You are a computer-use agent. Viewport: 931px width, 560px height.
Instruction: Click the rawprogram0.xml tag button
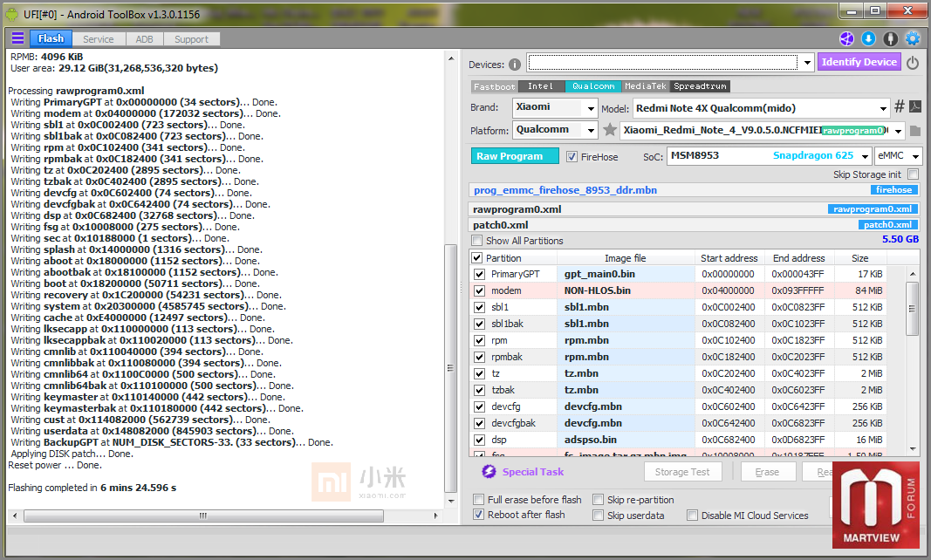(873, 209)
